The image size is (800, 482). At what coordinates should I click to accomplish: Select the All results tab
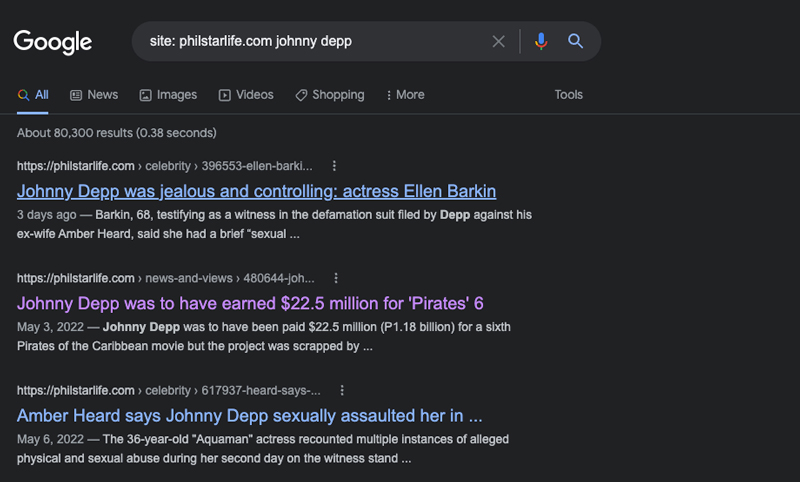click(33, 95)
